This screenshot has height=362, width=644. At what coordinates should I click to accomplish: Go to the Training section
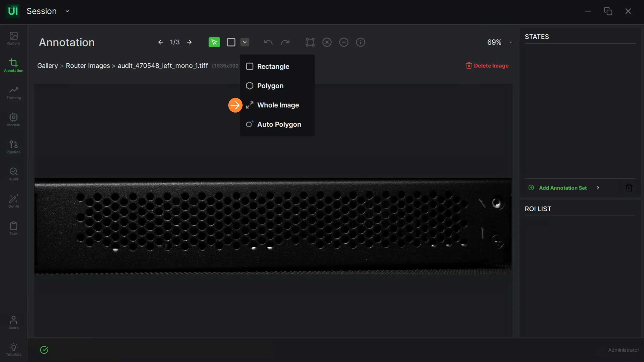13,93
